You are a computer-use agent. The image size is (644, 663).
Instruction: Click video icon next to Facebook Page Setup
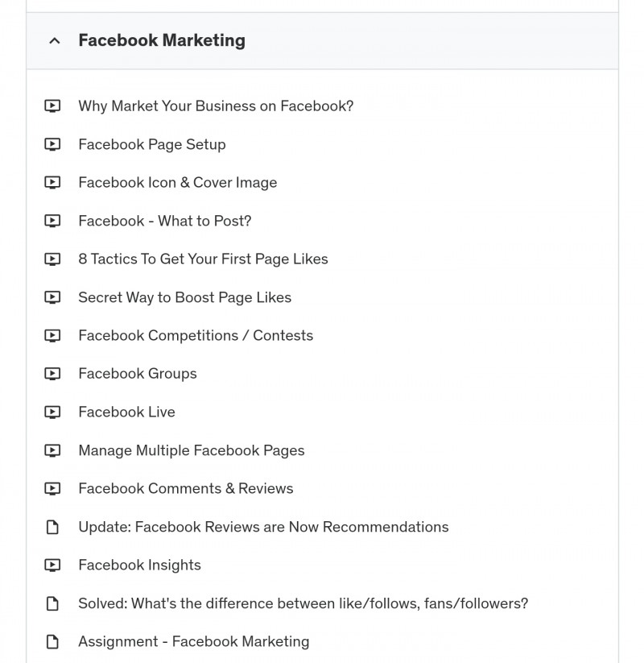coord(52,144)
